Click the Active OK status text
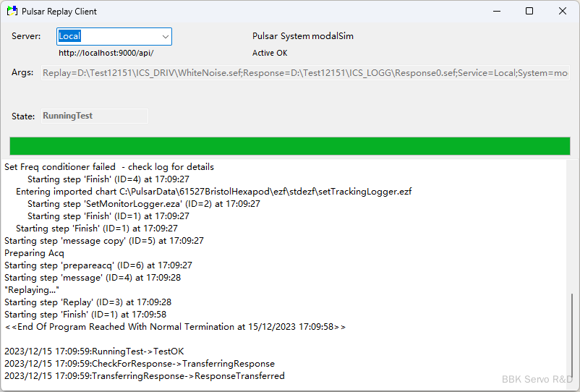Image resolution: width=580 pixels, height=392 pixels. 270,53
